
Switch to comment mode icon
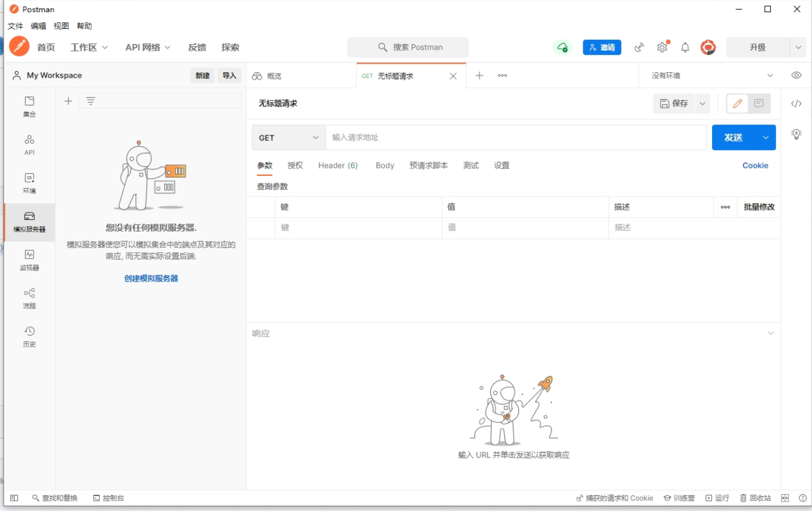pos(759,104)
